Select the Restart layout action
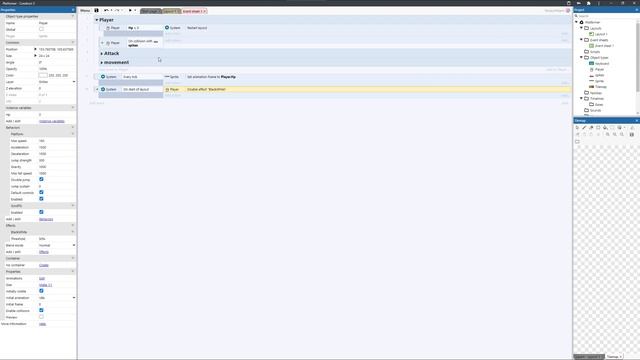Screen dimensions: 640x360 coord(197,28)
